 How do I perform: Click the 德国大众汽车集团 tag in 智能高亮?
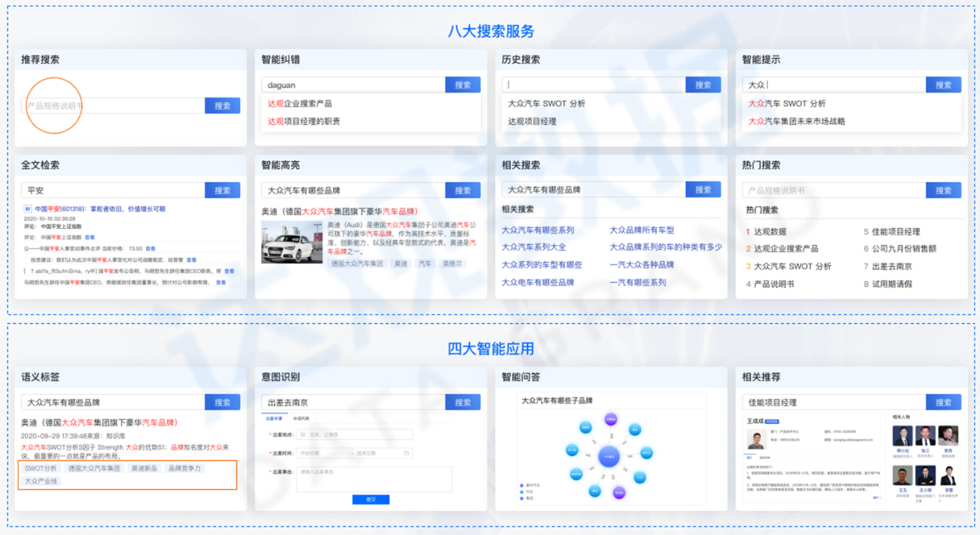[x=357, y=263]
